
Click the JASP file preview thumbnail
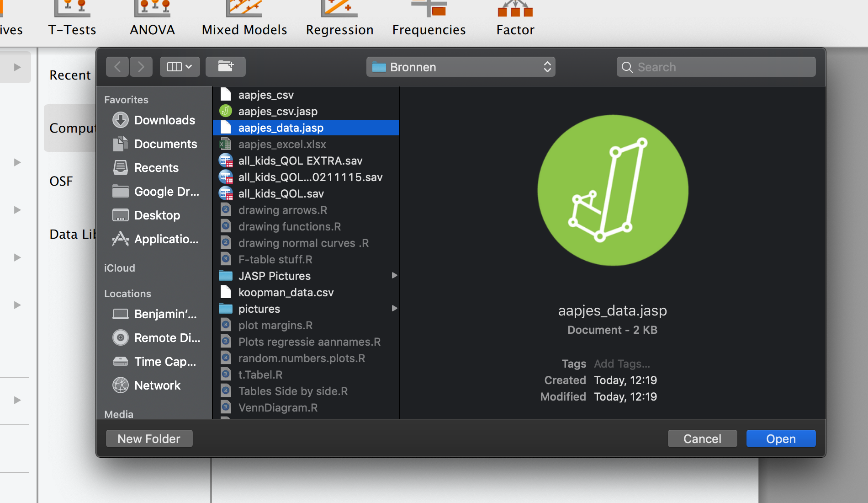(x=613, y=190)
